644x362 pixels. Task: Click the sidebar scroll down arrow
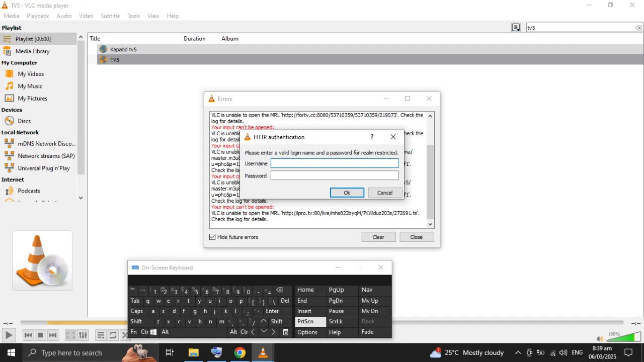[x=81, y=198]
